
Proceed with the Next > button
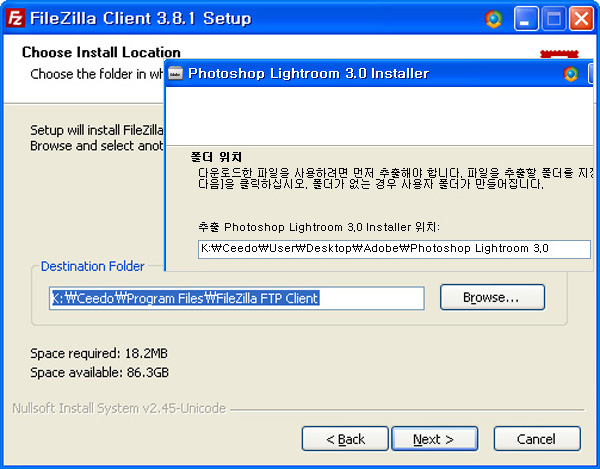[434, 439]
